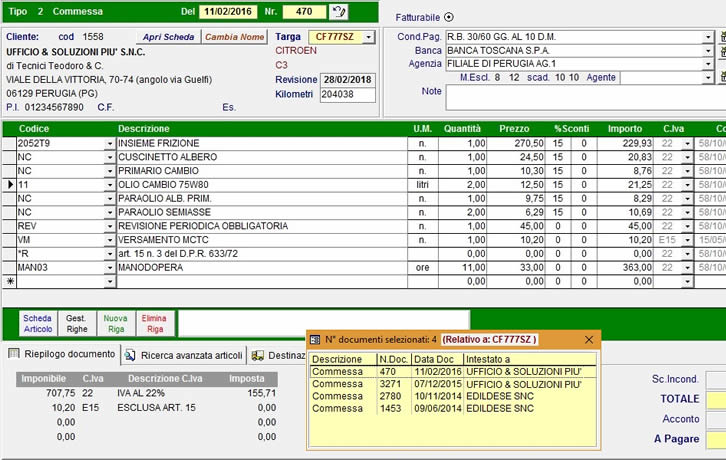Click the PARAOLIO SEMIASSE description cell
This screenshot has height=460, width=726.
click(x=262, y=212)
